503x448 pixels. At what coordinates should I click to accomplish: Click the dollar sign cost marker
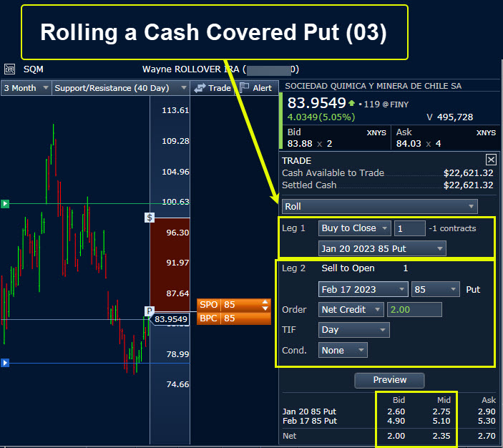150,217
